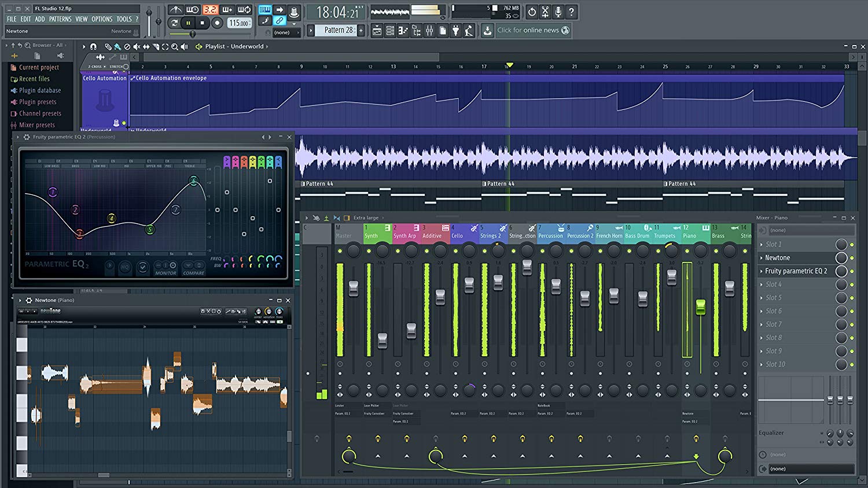The width and height of the screenshot is (868, 488).
Task: Open the Playlist toolbar icon
Action: pyautogui.click(x=377, y=30)
